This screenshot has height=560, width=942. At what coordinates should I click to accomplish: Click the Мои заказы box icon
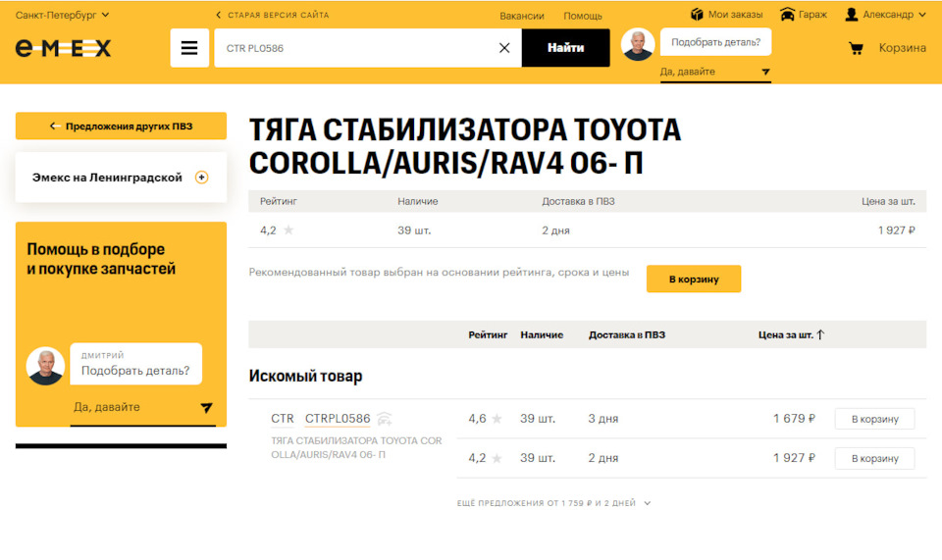(697, 15)
